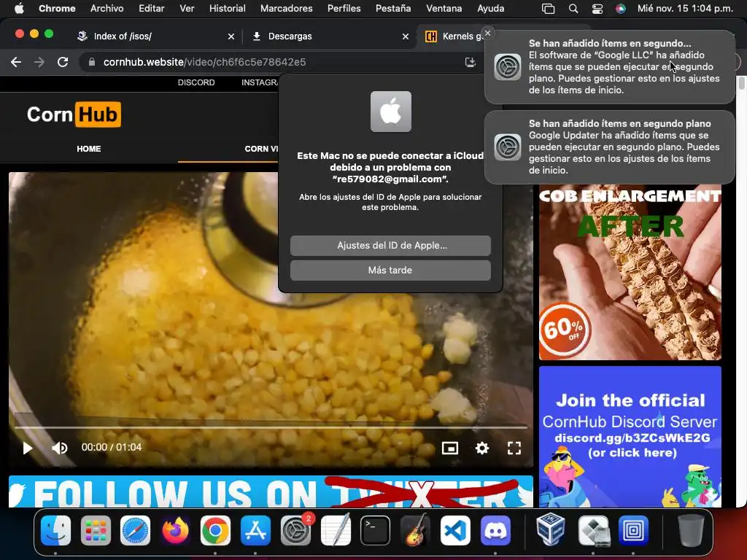Click the Más tarde button
The height and width of the screenshot is (560, 747).
point(390,270)
